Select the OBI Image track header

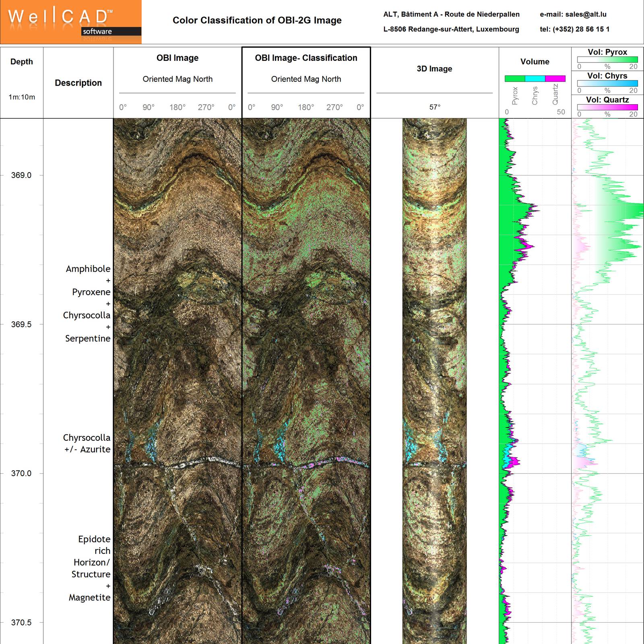coord(177,58)
